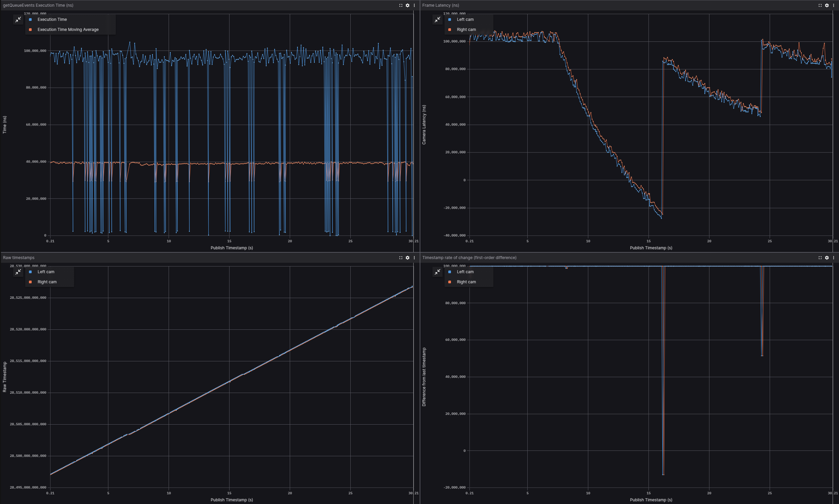839x504 pixels.
Task: Toggle Left cam series in Raw timestamps legend
Action: click(46, 272)
